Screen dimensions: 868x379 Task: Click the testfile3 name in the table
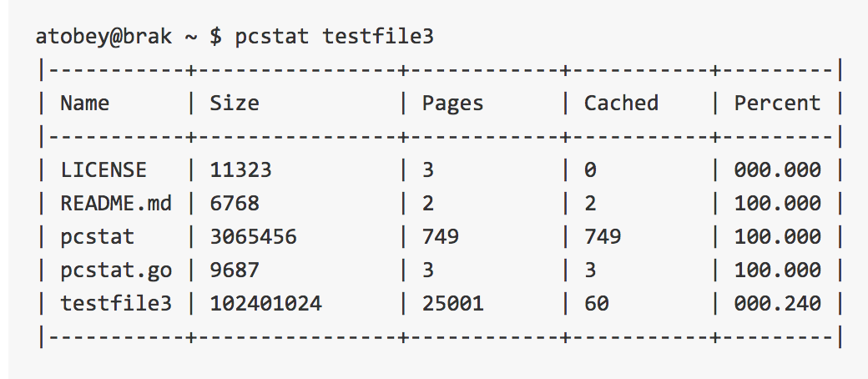[x=116, y=304]
